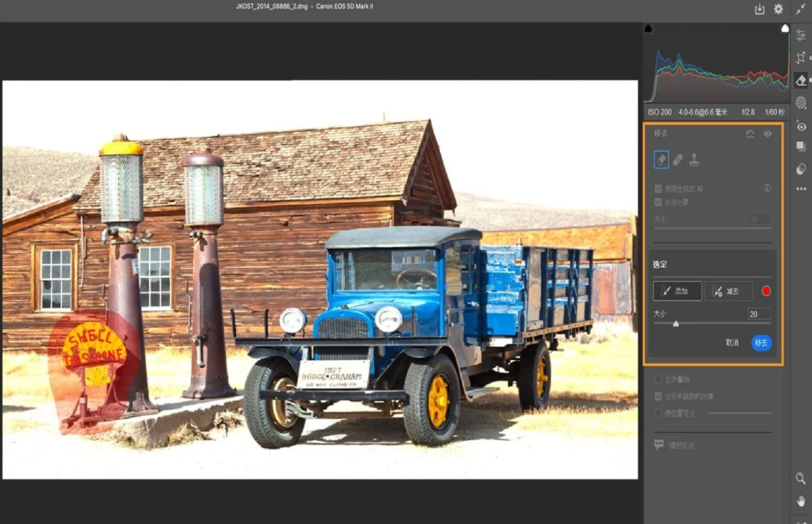This screenshot has width=812, height=524.
Task: Select the Clone stamp tool
Action: pos(695,160)
